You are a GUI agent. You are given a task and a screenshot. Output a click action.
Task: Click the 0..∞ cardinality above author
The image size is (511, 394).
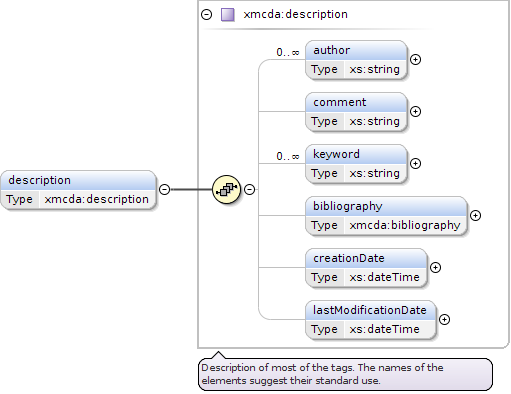[288, 52]
